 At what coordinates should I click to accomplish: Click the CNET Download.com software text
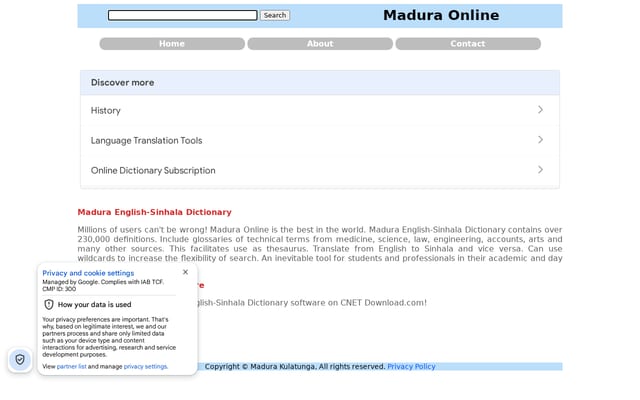(312, 303)
